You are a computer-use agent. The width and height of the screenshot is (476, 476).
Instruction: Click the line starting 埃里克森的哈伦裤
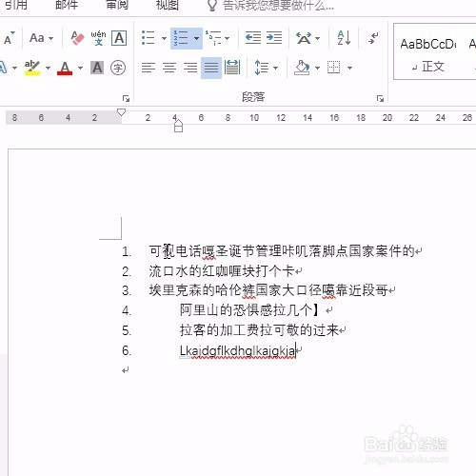[268, 290]
